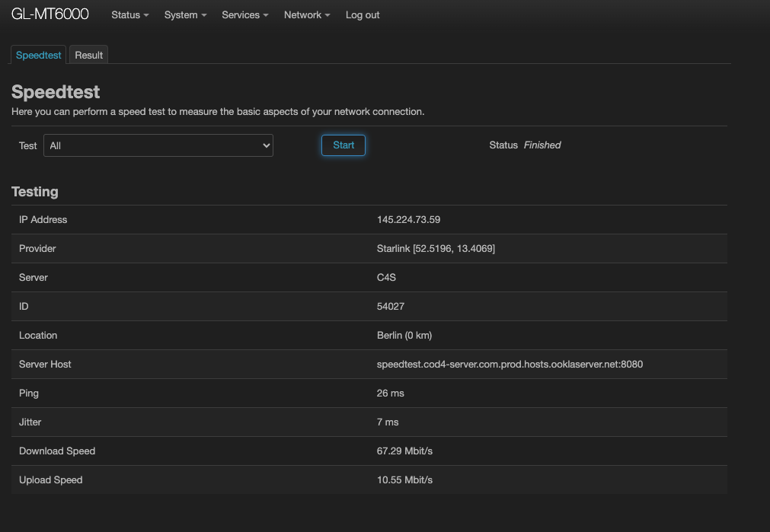Open the Status menu
The image size is (770, 532).
[129, 14]
